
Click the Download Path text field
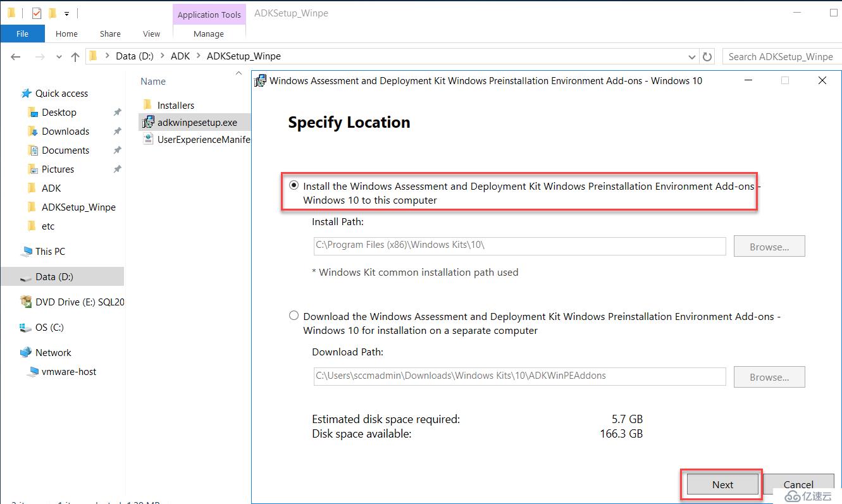[519, 376]
